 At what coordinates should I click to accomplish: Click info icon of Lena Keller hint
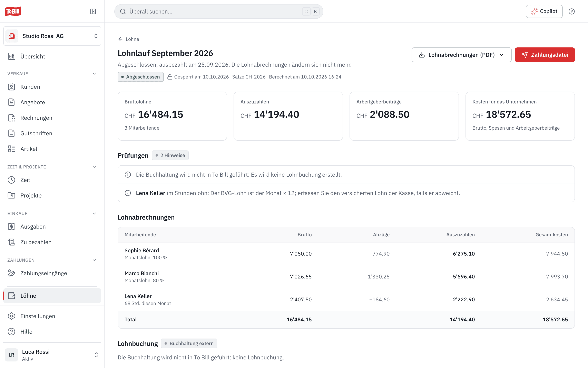coord(128,193)
